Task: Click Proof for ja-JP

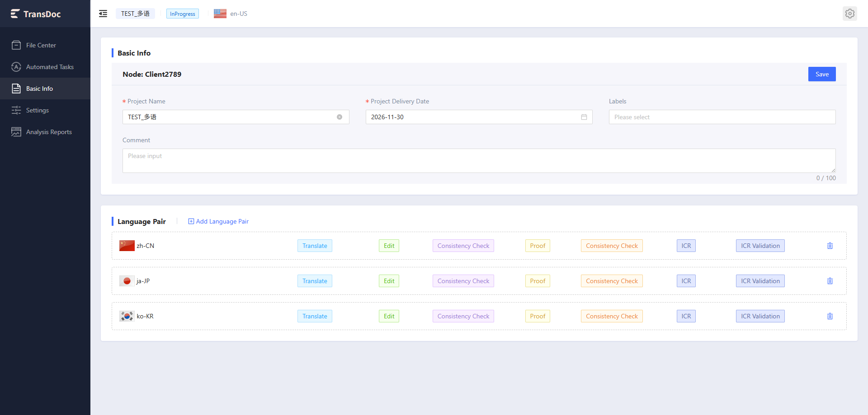Action: (x=538, y=281)
